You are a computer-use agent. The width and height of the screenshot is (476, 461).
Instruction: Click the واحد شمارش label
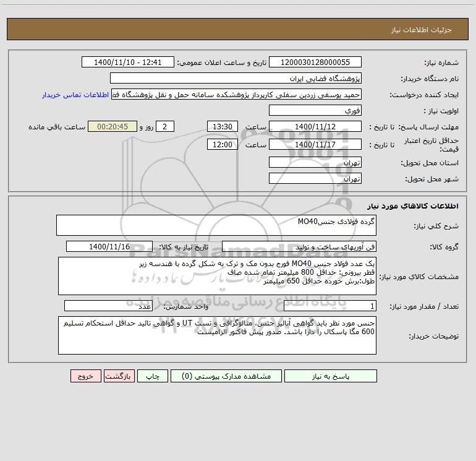click(186, 306)
